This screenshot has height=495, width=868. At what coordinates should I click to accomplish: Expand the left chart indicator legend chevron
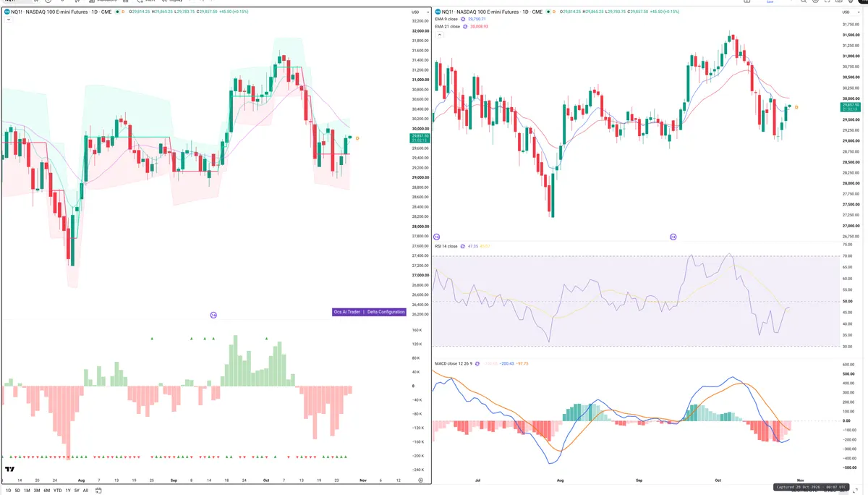pyautogui.click(x=7, y=20)
